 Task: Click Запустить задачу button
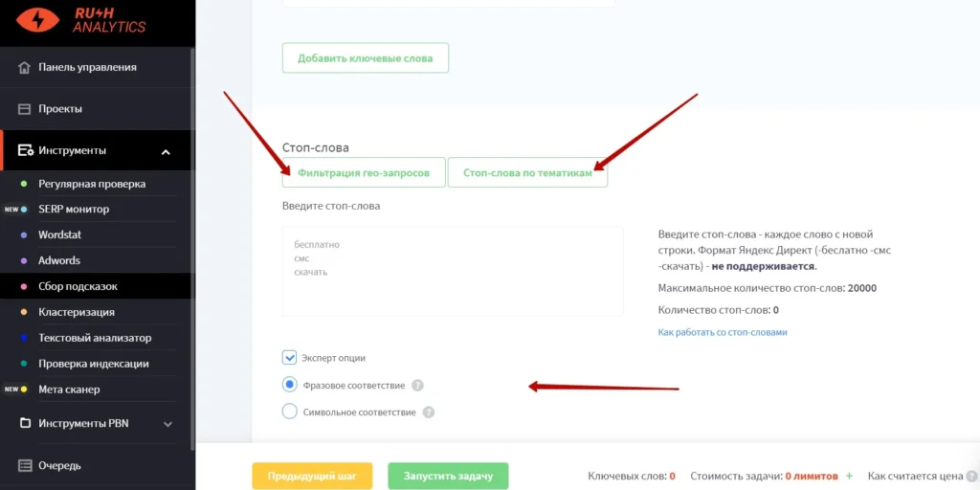pos(448,476)
